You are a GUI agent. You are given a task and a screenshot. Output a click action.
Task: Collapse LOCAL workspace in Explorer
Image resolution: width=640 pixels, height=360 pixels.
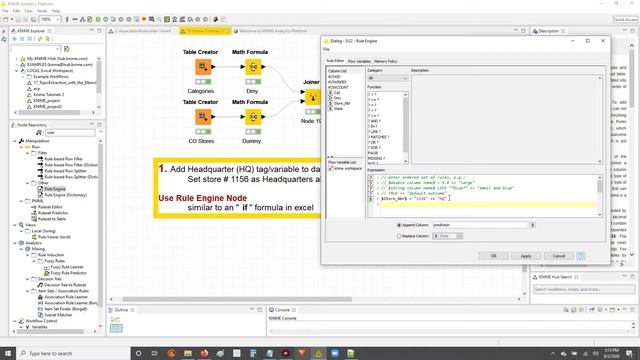(x=17, y=71)
